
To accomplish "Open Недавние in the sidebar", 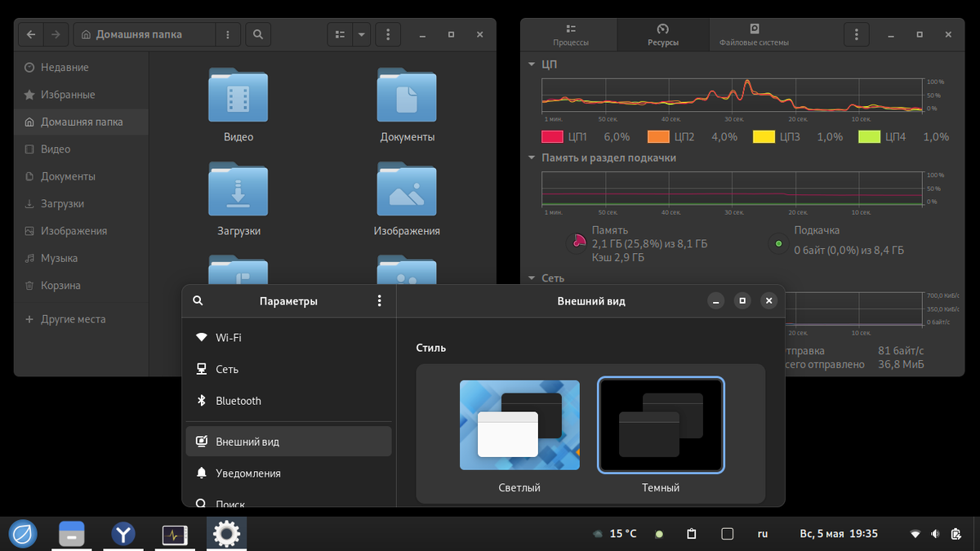I will coord(81,67).
